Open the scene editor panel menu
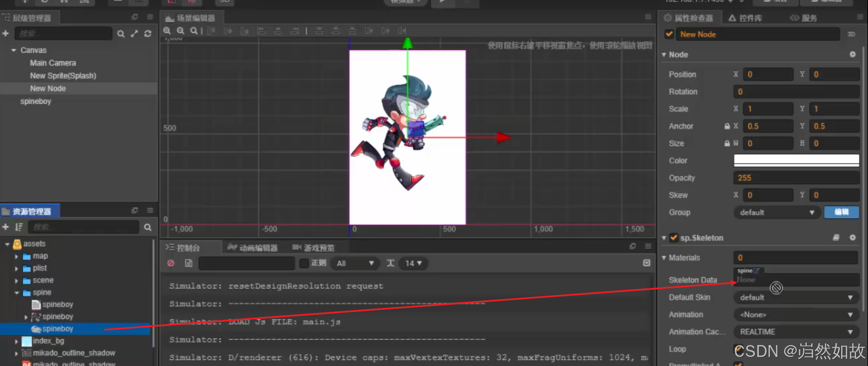The width and height of the screenshot is (868, 366). pos(648,17)
